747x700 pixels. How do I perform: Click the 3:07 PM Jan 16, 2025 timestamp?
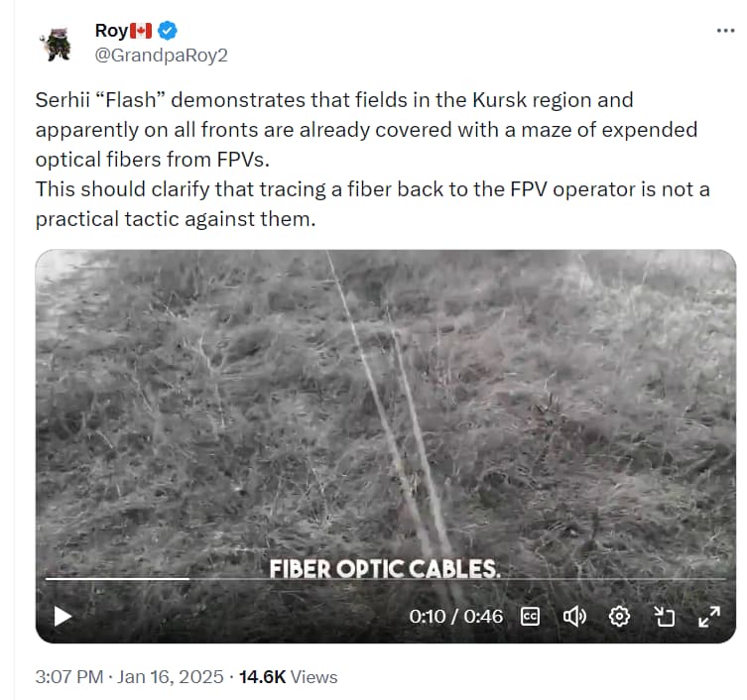click(x=129, y=676)
